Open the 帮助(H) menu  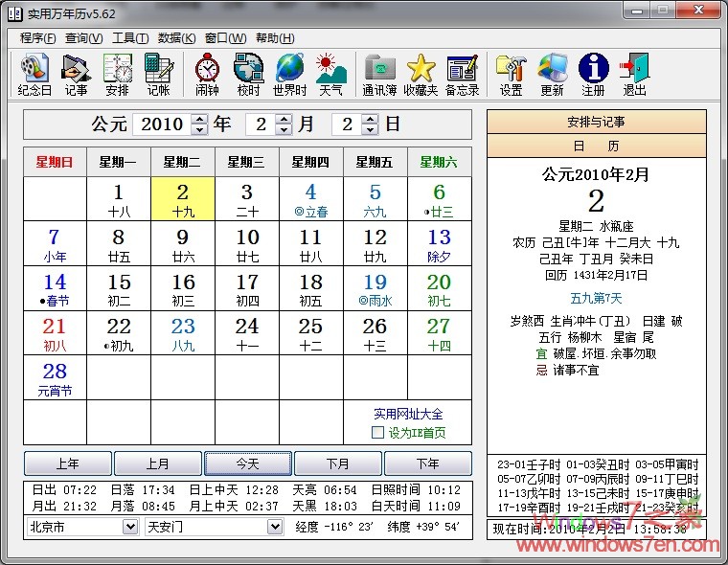coord(274,38)
